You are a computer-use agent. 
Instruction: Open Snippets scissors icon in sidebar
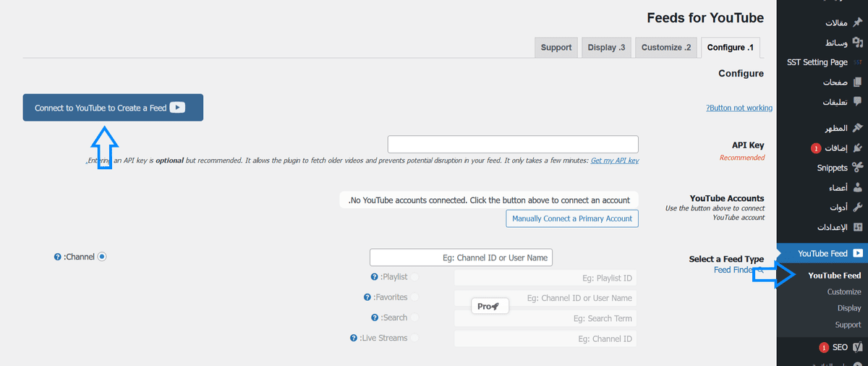point(857,168)
